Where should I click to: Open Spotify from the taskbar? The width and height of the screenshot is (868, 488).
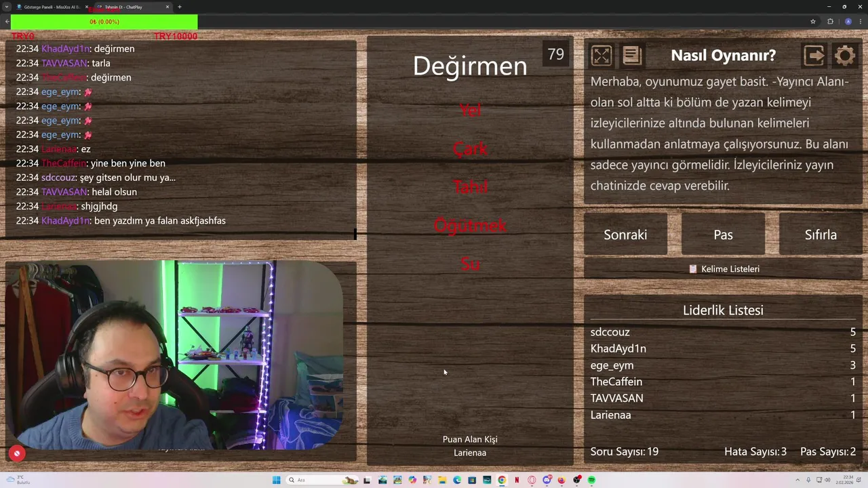coord(591,480)
